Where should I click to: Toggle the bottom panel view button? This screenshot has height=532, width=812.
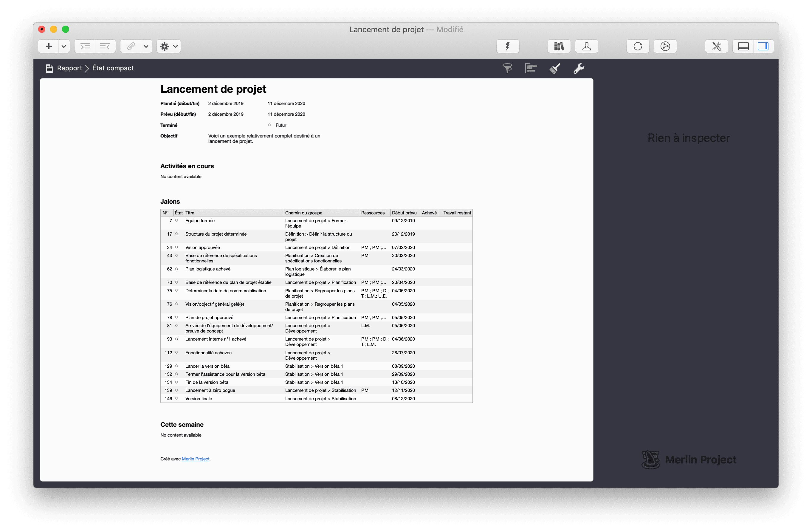point(743,47)
